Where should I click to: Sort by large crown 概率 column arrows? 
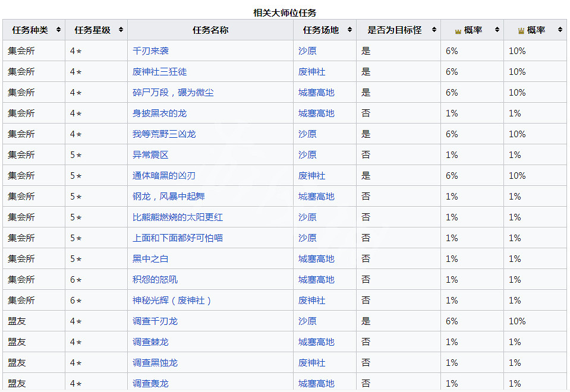pyautogui.click(x=559, y=30)
